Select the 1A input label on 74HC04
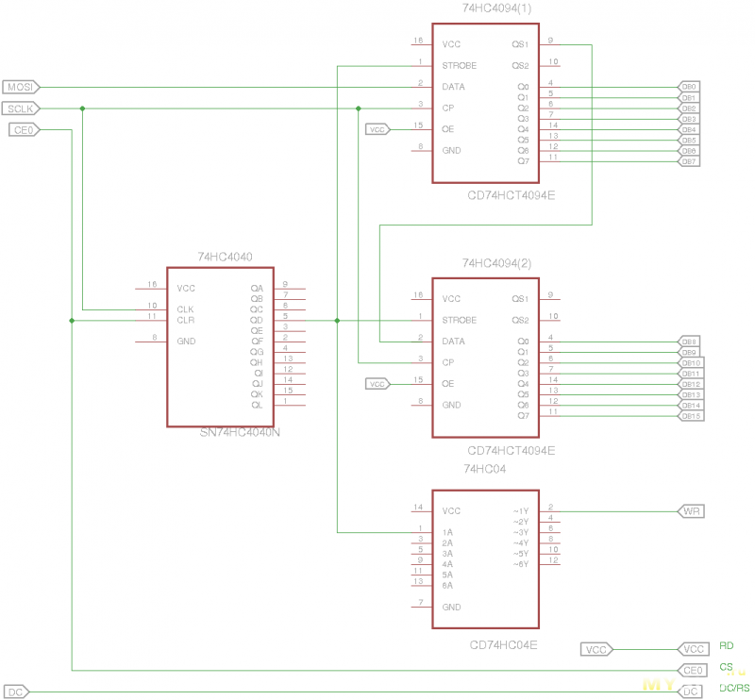 coord(447,532)
